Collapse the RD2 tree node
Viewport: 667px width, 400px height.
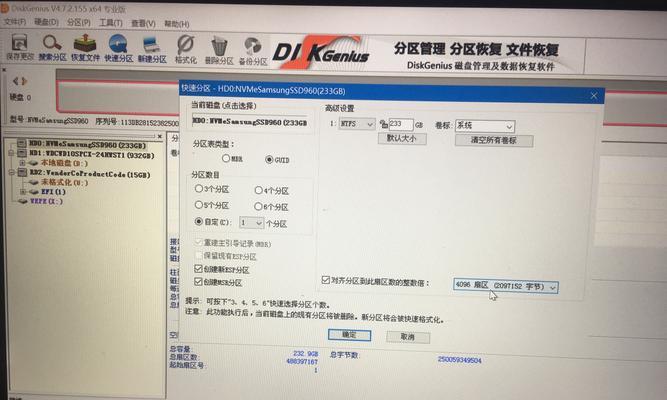tap(12, 173)
